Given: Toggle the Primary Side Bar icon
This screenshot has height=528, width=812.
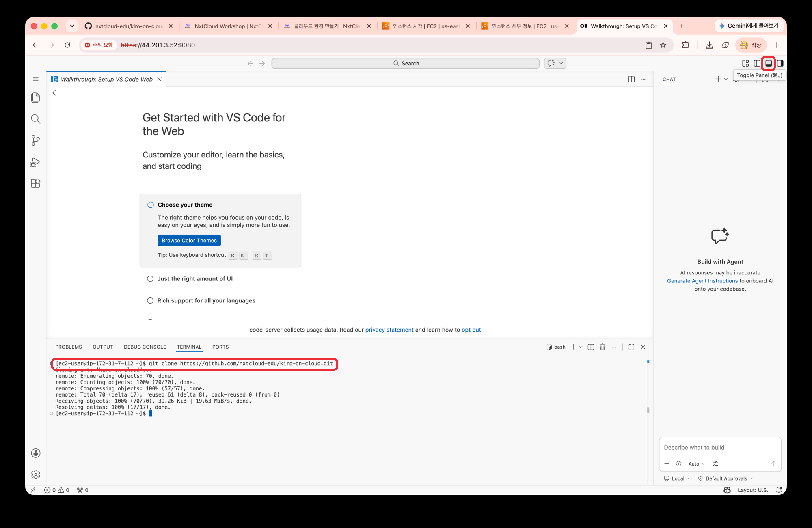Looking at the screenshot, I should point(757,63).
